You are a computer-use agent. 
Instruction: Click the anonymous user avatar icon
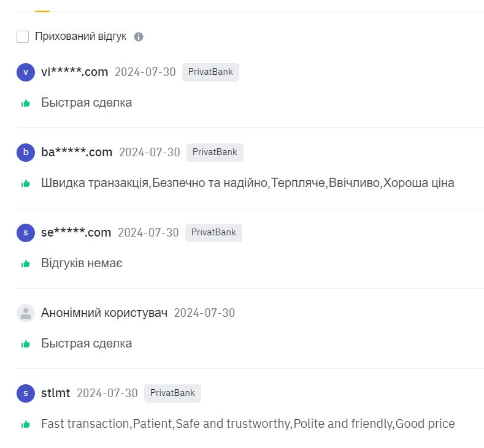pyautogui.click(x=26, y=313)
